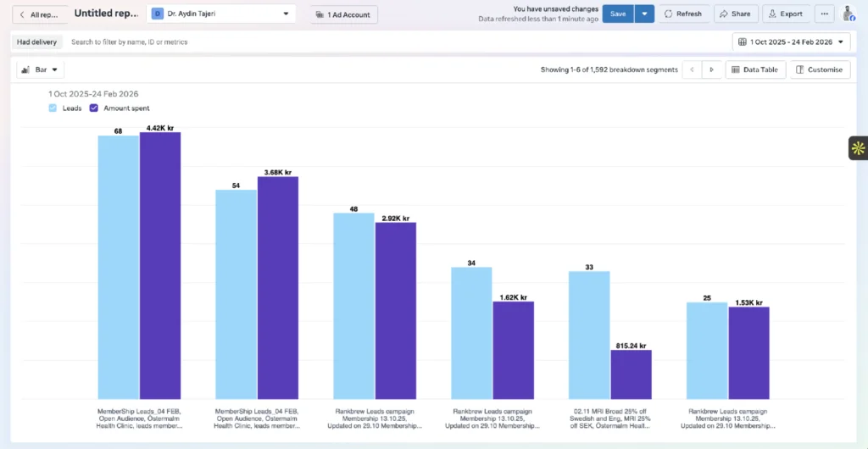The image size is (868, 449).
Task: Click the Leads bar labeled 48
Action: pos(354,306)
